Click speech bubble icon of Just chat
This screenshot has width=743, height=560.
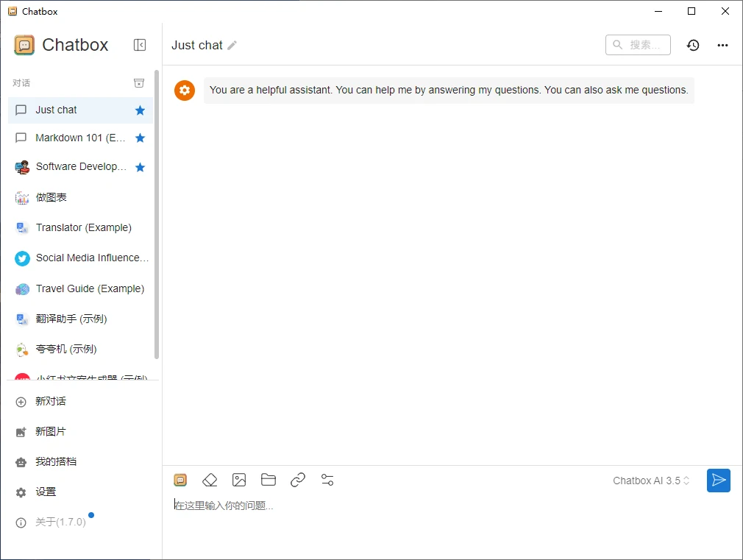pyautogui.click(x=21, y=110)
